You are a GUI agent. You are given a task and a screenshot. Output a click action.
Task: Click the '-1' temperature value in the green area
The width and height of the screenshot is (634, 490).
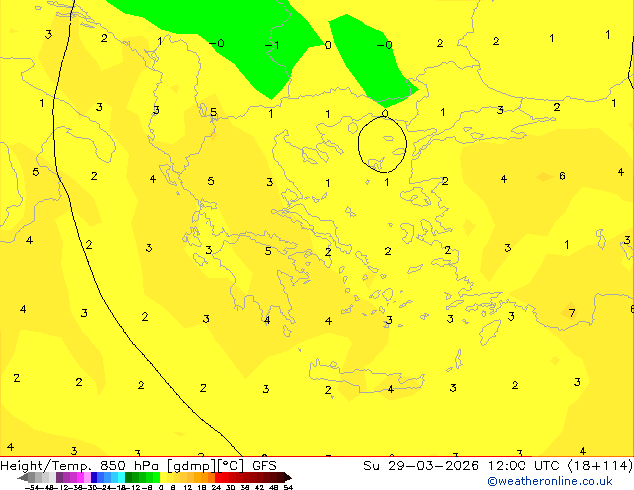tap(272, 44)
